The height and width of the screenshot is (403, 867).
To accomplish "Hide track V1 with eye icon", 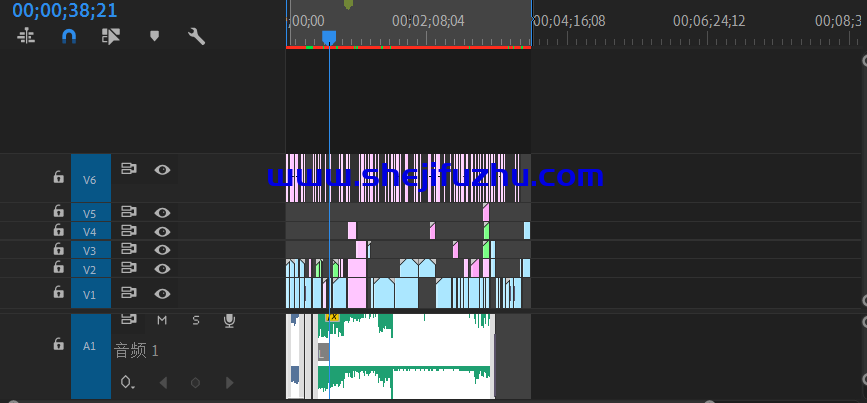I will click(x=162, y=294).
